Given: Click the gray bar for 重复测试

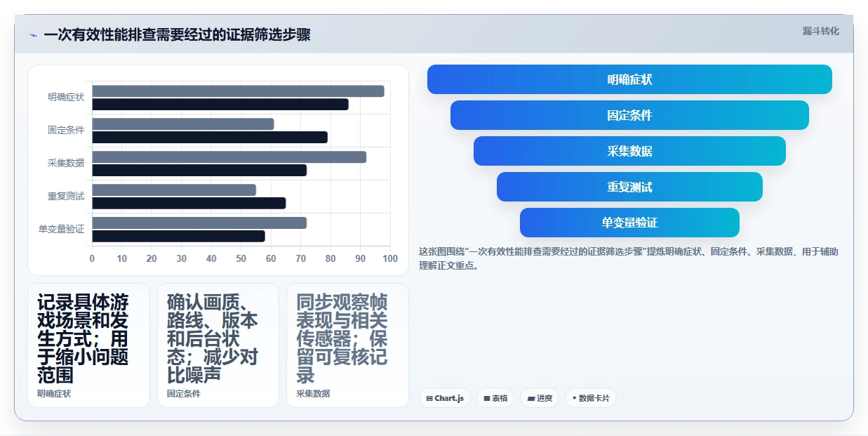Looking at the screenshot, I should 174,190.
